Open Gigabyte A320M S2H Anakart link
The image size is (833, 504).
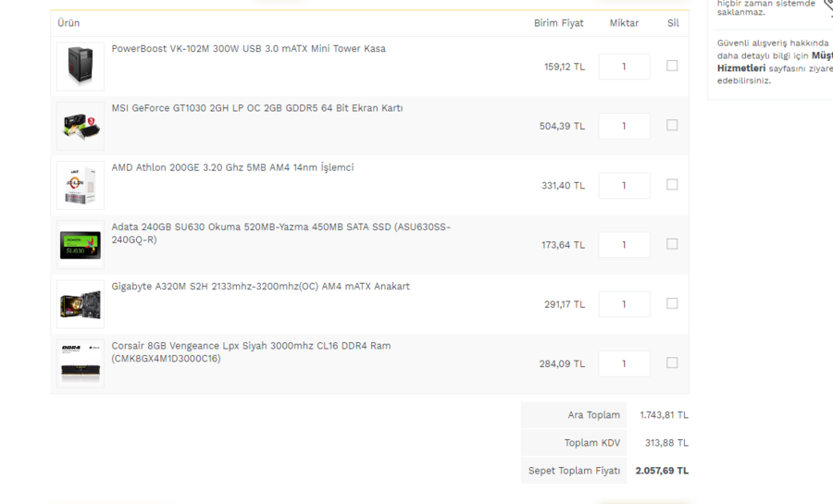tap(261, 286)
